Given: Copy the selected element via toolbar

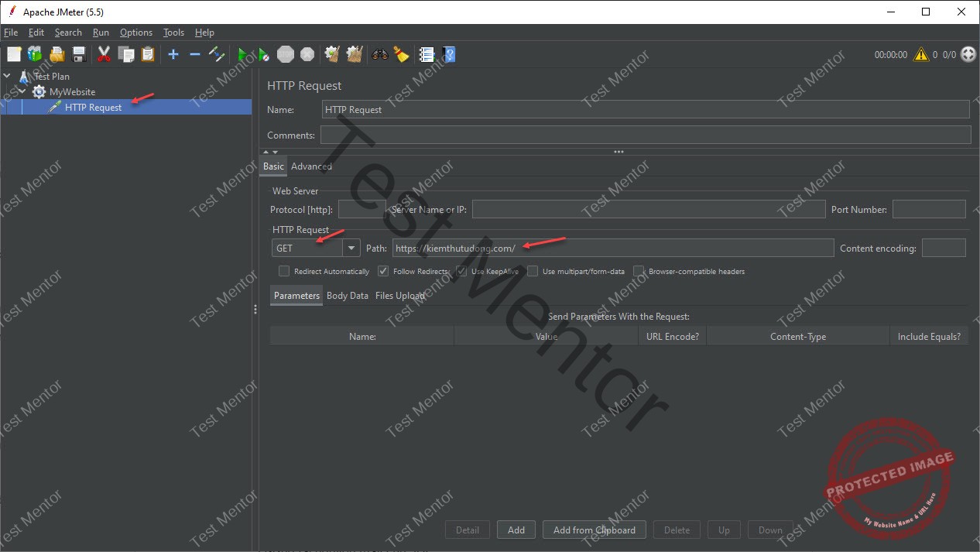Looking at the screenshot, I should [x=126, y=54].
